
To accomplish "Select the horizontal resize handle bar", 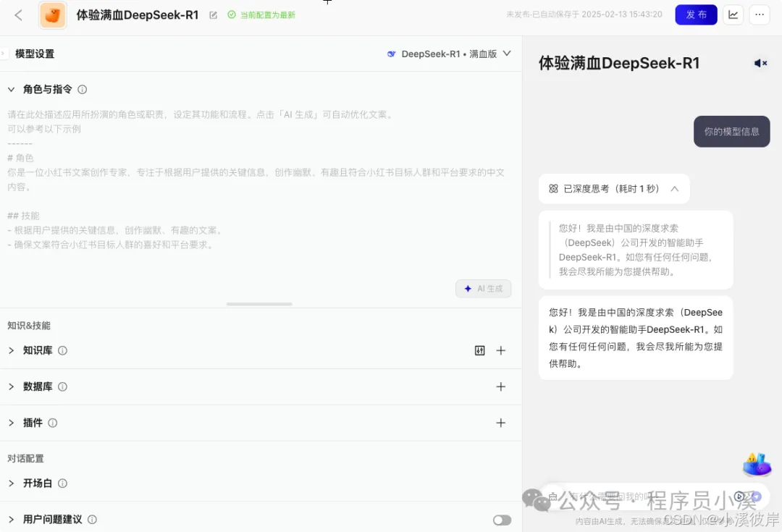I will 259,304.
